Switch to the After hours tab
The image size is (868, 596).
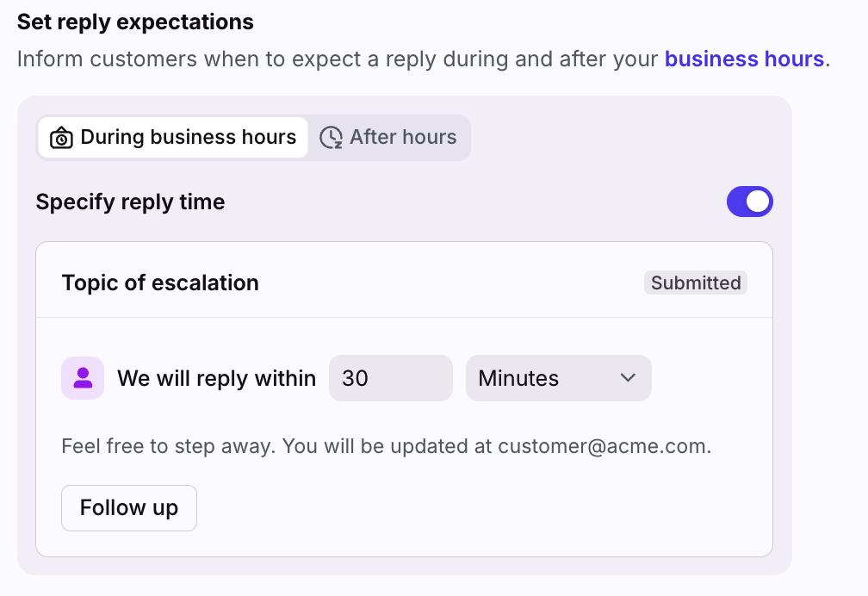pyautogui.click(x=388, y=137)
